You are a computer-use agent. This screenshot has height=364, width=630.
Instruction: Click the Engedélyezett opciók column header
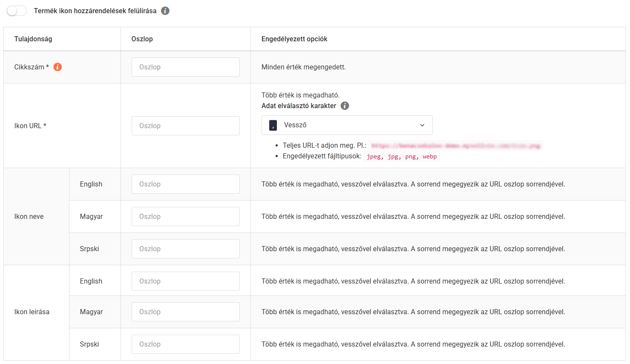click(x=294, y=39)
